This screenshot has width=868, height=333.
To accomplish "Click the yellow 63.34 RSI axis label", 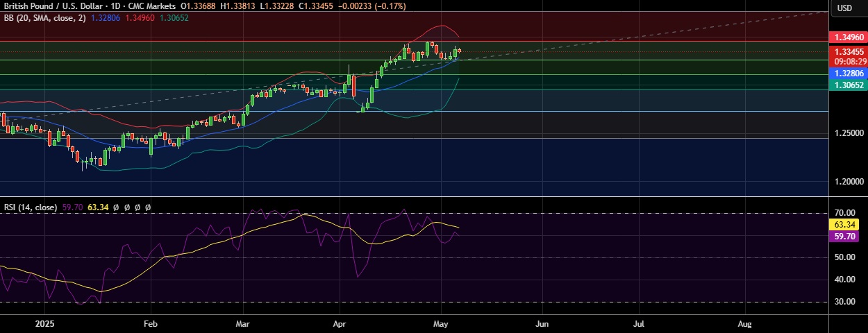I will tap(849, 225).
